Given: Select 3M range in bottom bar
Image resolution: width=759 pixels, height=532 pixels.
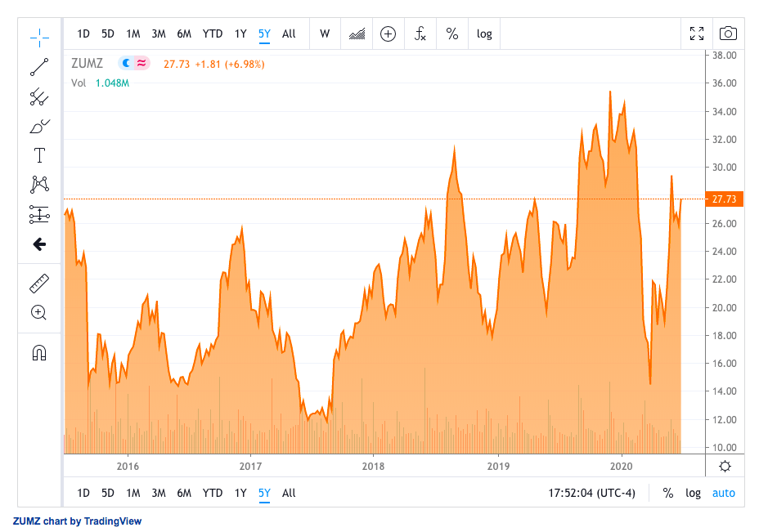Looking at the screenshot, I should click(159, 493).
